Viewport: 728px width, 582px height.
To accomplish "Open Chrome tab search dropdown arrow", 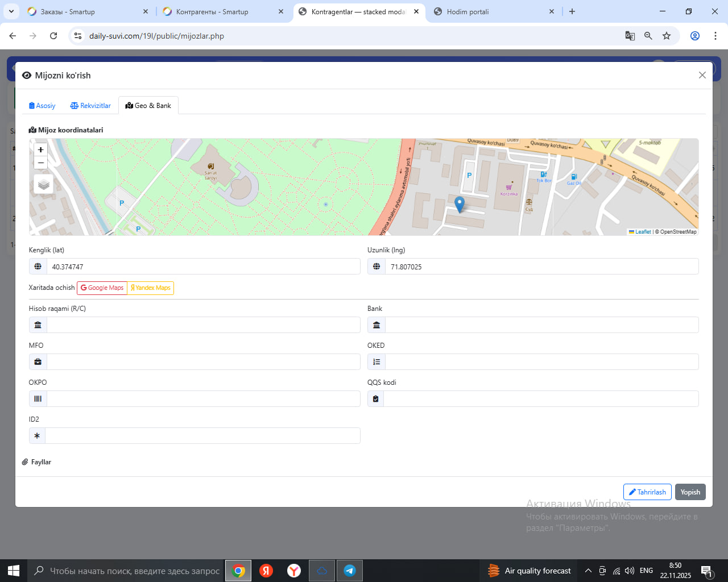I will click(x=11, y=11).
